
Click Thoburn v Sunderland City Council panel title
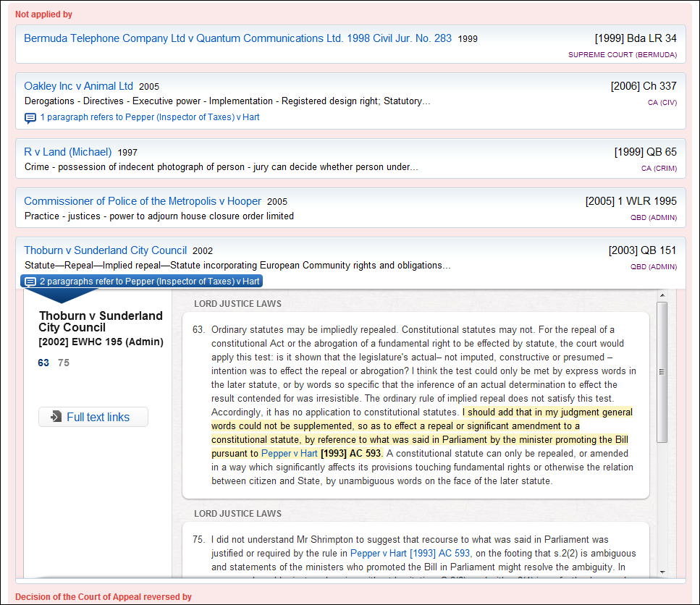pos(101,322)
